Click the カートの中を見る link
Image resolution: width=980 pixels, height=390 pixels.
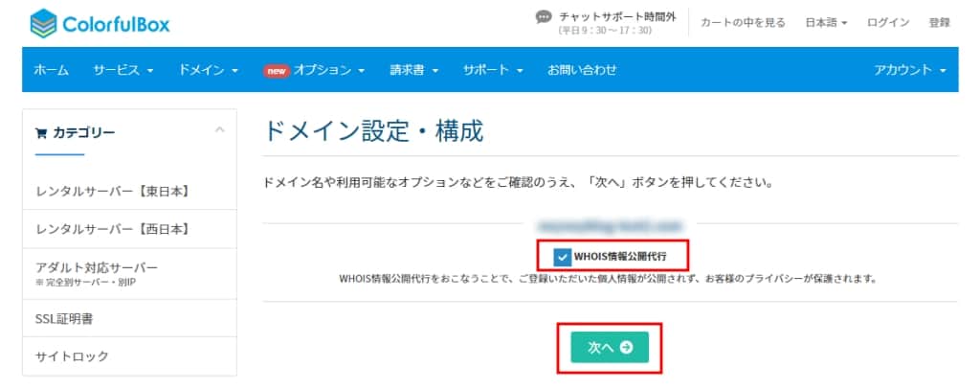[743, 23]
